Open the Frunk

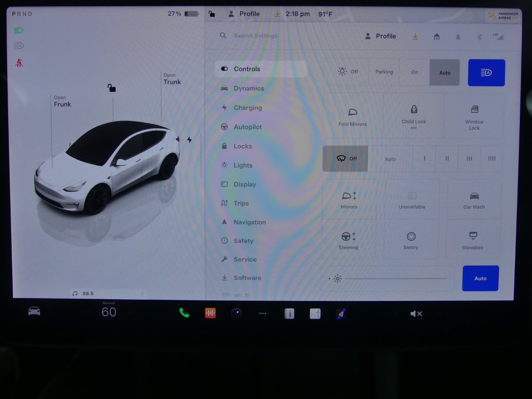pyautogui.click(x=62, y=101)
